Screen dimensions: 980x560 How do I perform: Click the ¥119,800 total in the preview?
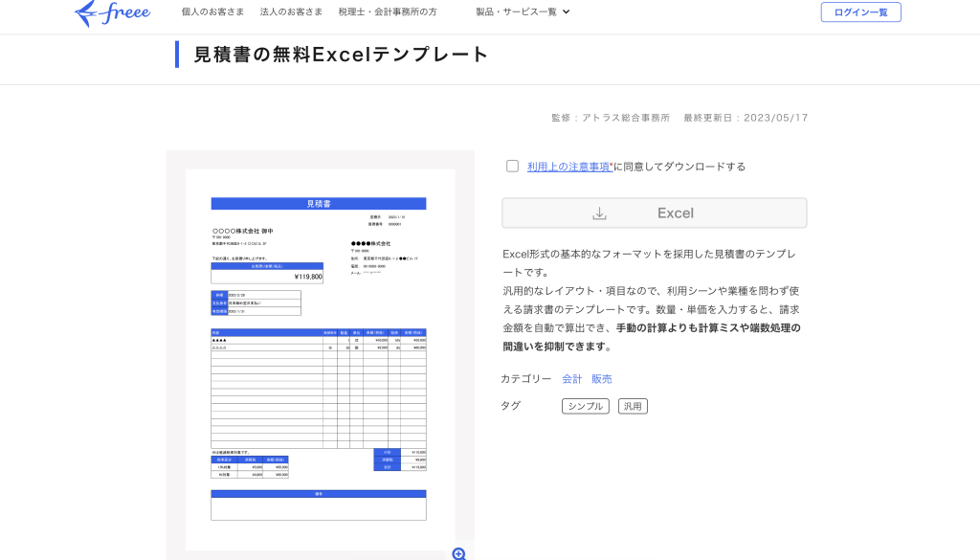[x=308, y=277]
